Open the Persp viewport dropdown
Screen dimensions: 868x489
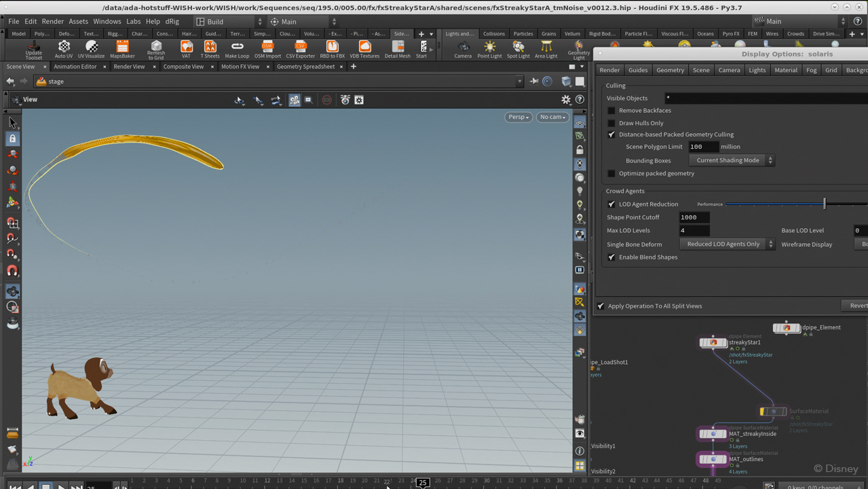(518, 117)
